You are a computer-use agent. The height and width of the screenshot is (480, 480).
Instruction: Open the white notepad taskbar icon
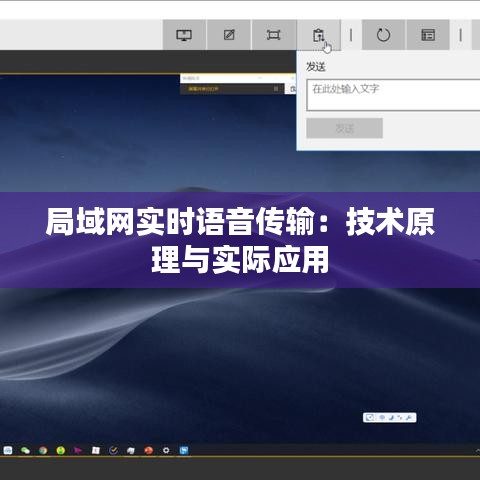(96, 451)
